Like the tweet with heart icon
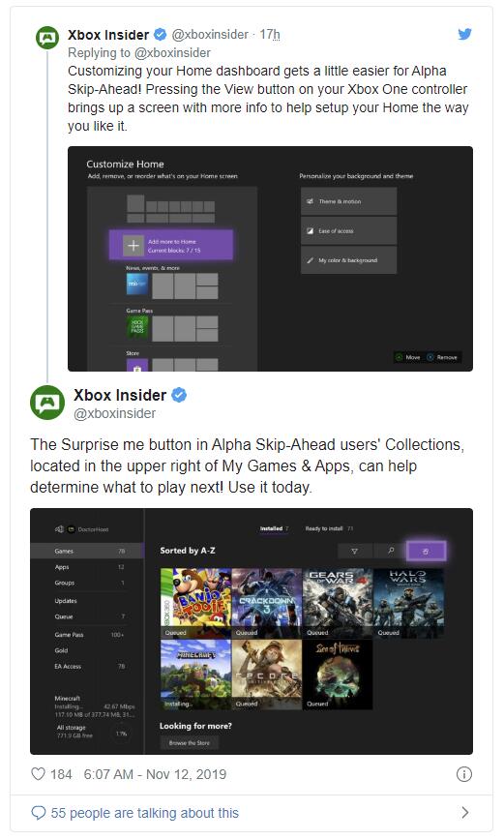 (x=38, y=774)
